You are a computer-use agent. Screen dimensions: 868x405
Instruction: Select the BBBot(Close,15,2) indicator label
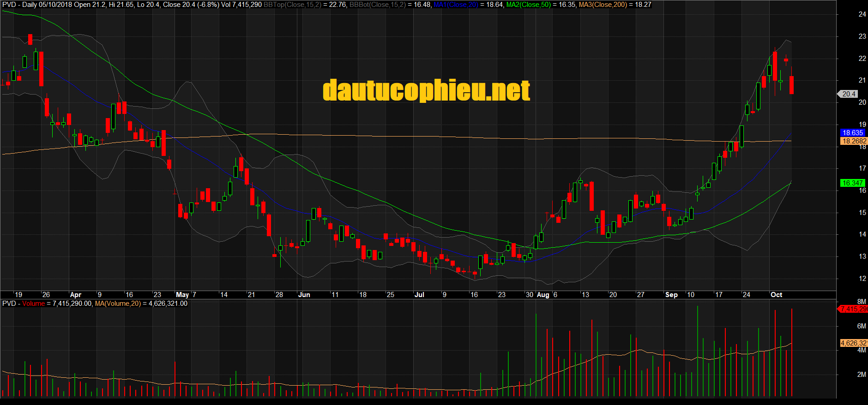coord(378,5)
